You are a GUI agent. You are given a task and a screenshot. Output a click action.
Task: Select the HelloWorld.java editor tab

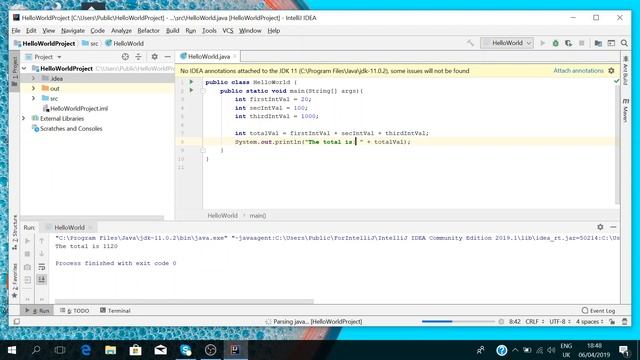coord(208,57)
